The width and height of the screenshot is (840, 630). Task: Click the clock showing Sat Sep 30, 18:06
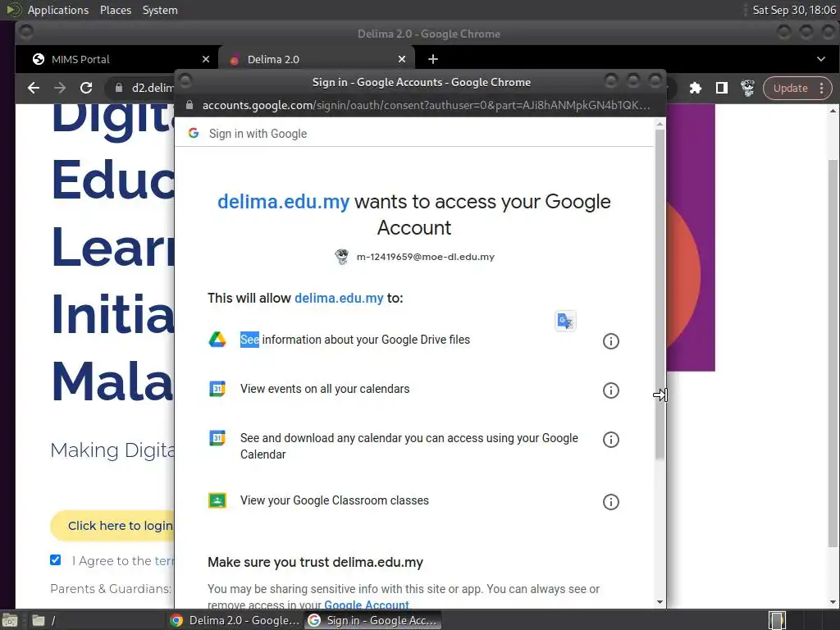pyautogui.click(x=794, y=10)
